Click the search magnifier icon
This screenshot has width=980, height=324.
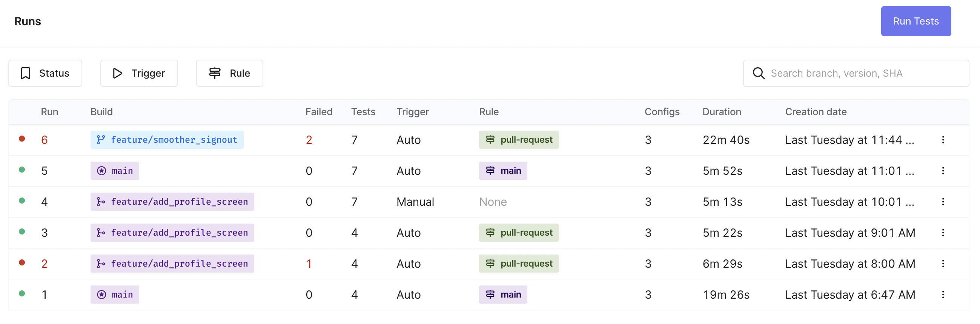coord(758,73)
